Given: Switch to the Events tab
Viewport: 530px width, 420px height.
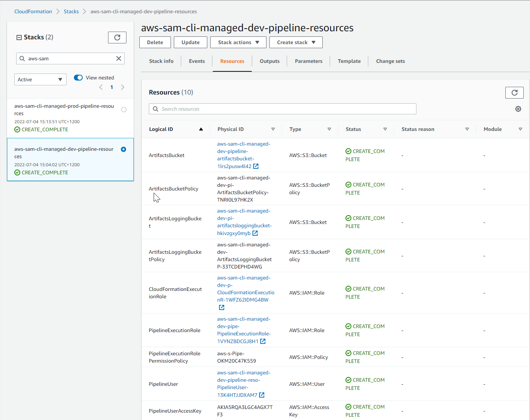Looking at the screenshot, I should pos(197,61).
